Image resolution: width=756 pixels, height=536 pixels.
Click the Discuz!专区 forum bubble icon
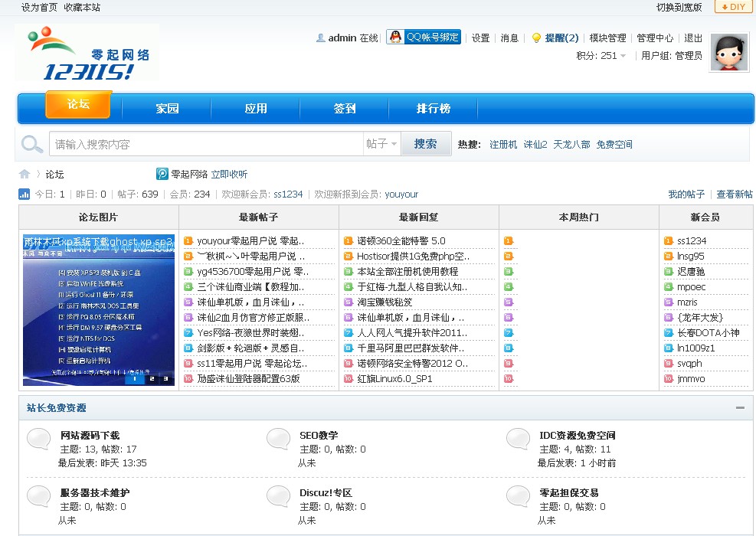tap(279, 498)
